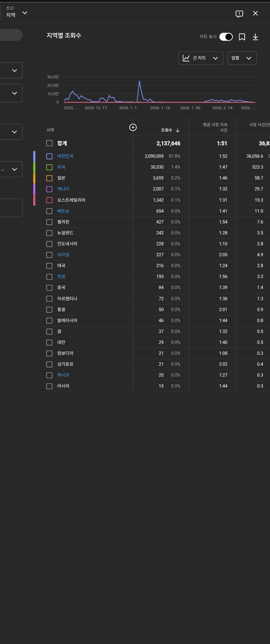Check the 필리핀 row checkbox
Viewport: 270px width, 644px height.
coord(49,222)
